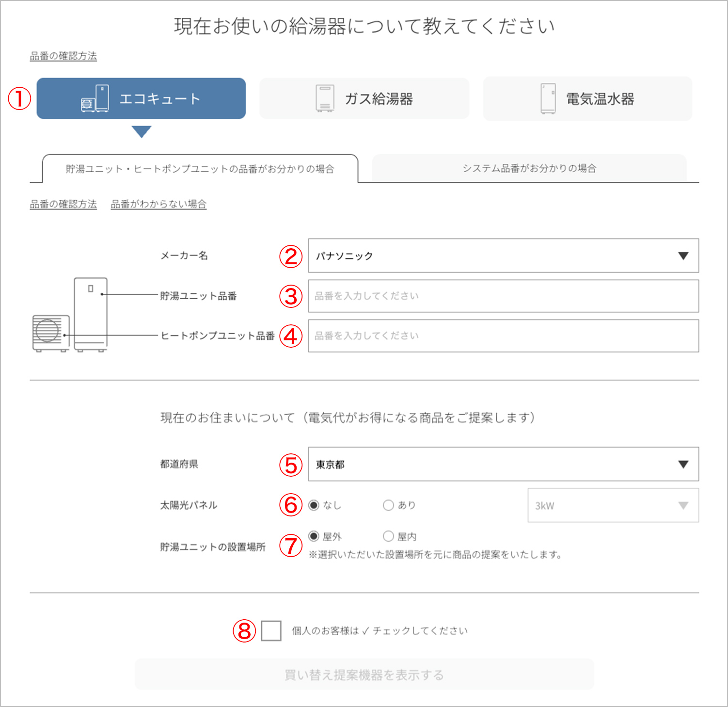Click the dropdown arrow of メーカー名 field
Screen dimensions: 728x707
[683, 256]
